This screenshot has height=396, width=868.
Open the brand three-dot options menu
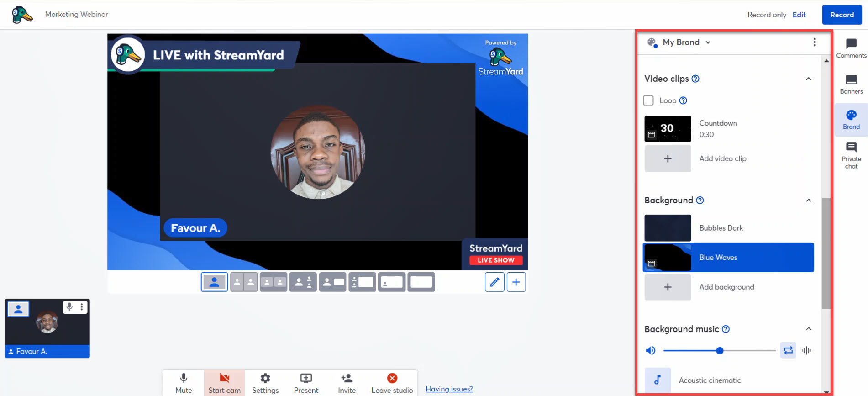(x=815, y=42)
